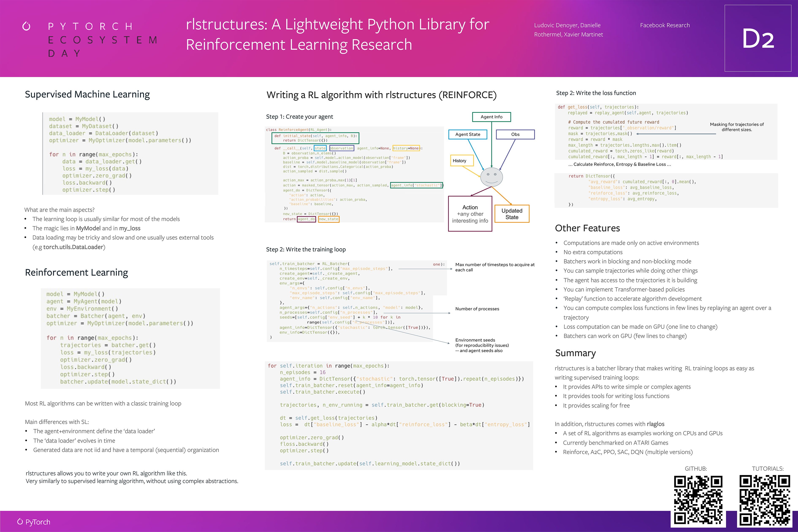798x532 pixels.
Task: Click the Tutorials QR code
Action: coord(764,500)
